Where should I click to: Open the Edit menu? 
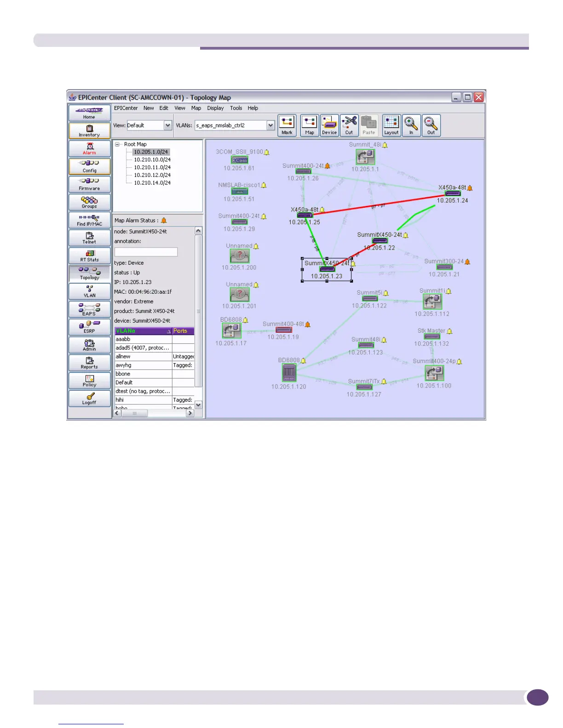pos(164,108)
